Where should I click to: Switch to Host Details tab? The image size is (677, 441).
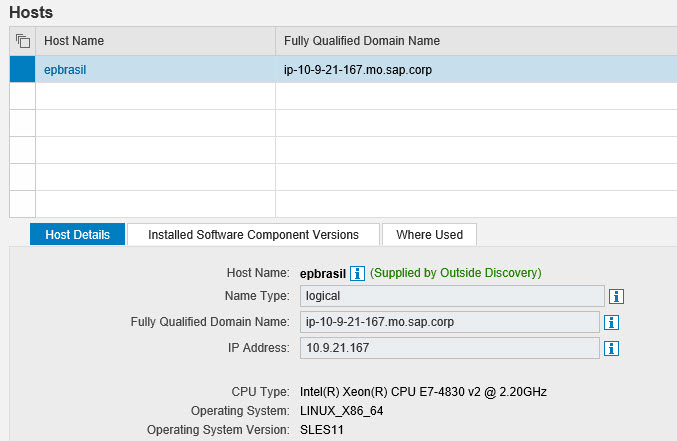coord(77,235)
